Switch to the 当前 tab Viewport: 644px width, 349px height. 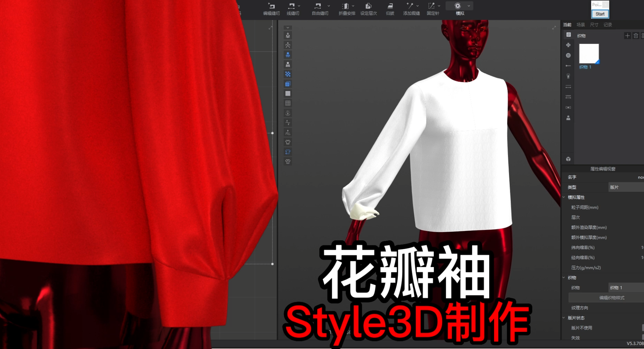[x=567, y=25]
